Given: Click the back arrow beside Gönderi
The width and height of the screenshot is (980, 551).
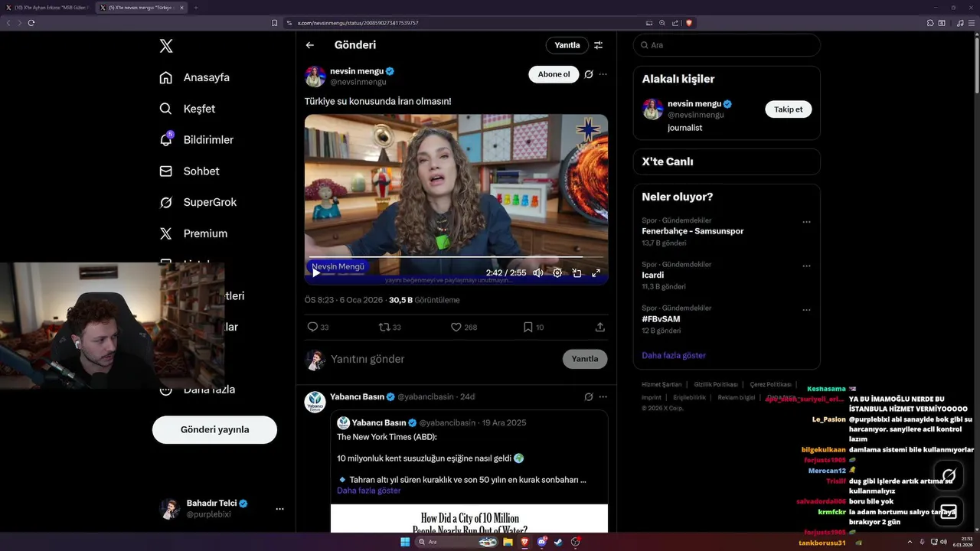Looking at the screenshot, I should (x=310, y=45).
